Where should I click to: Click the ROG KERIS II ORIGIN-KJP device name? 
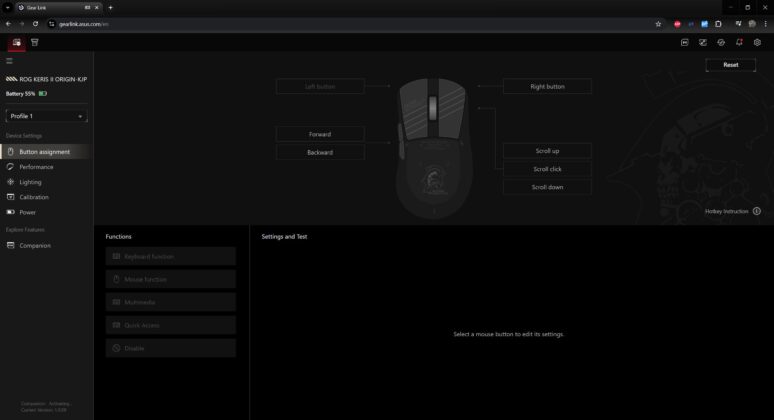[53, 79]
